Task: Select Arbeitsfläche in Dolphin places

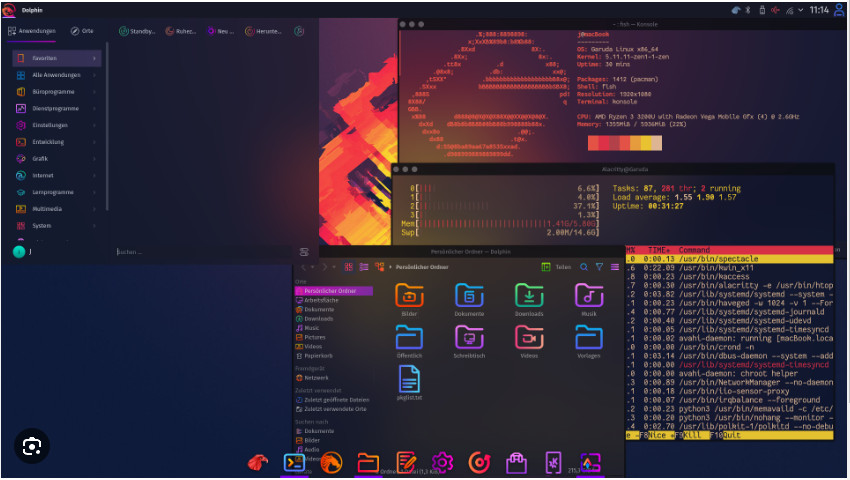Action: 333,300
